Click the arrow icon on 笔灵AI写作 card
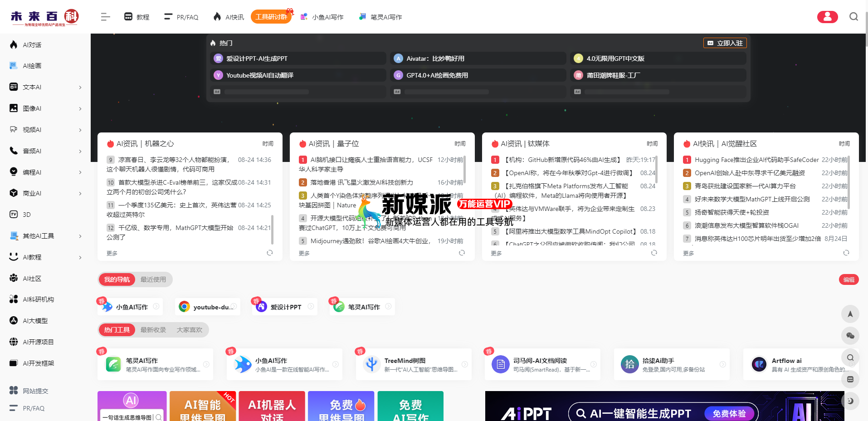The width and height of the screenshot is (868, 421). 206,364
